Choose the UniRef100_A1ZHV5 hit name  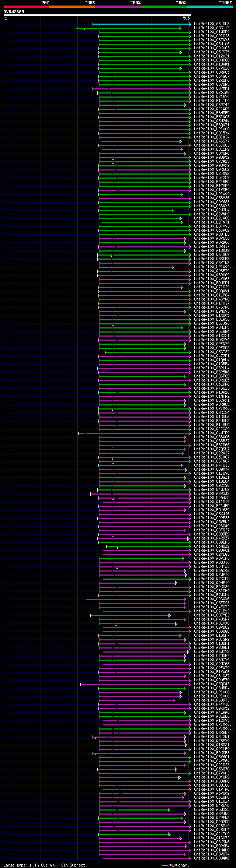[212, 721]
